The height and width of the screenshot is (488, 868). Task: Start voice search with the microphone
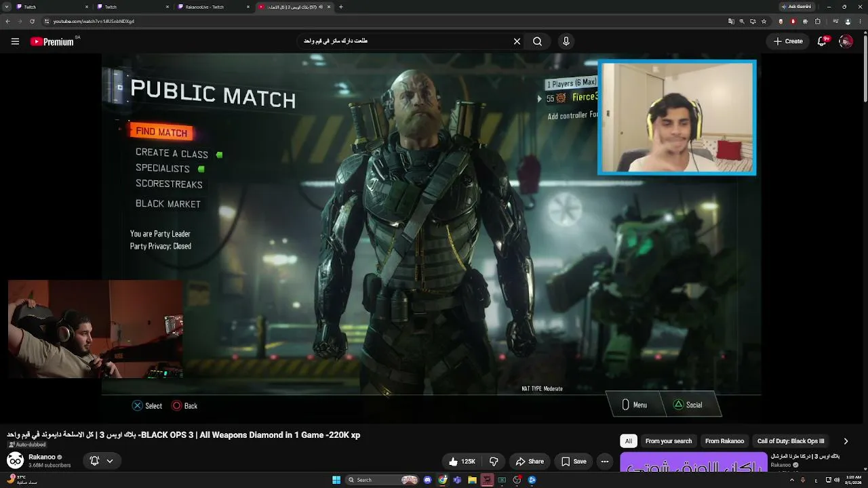pos(566,41)
